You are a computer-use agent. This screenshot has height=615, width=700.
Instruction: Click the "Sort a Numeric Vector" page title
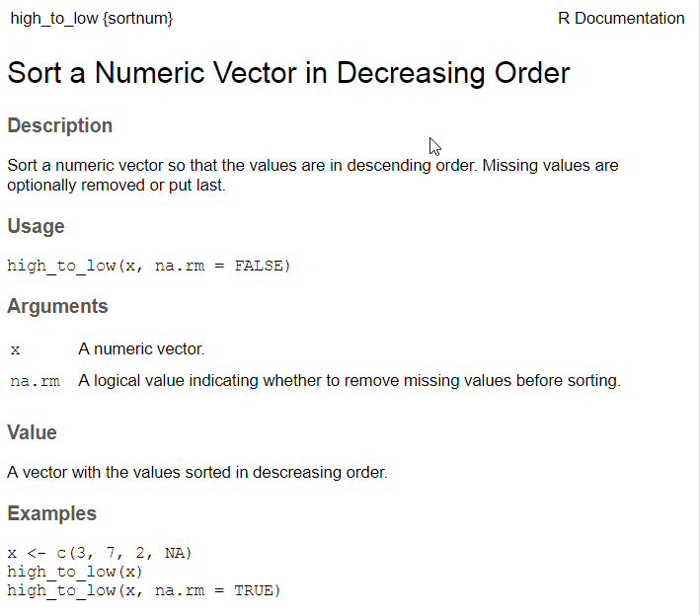click(x=288, y=73)
